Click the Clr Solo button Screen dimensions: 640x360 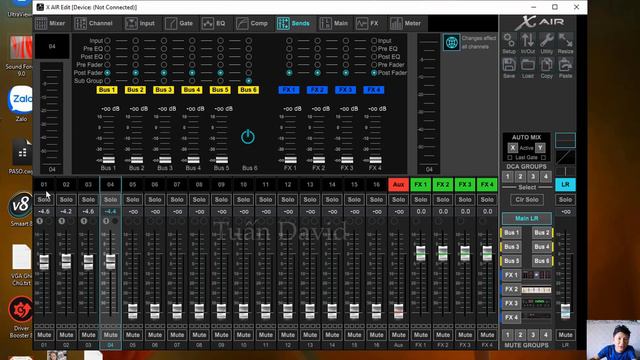pos(527,200)
